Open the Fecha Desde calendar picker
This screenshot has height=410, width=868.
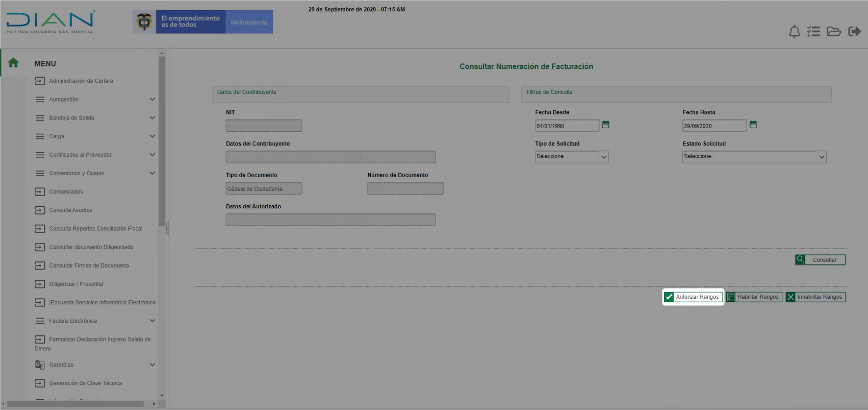coord(606,125)
